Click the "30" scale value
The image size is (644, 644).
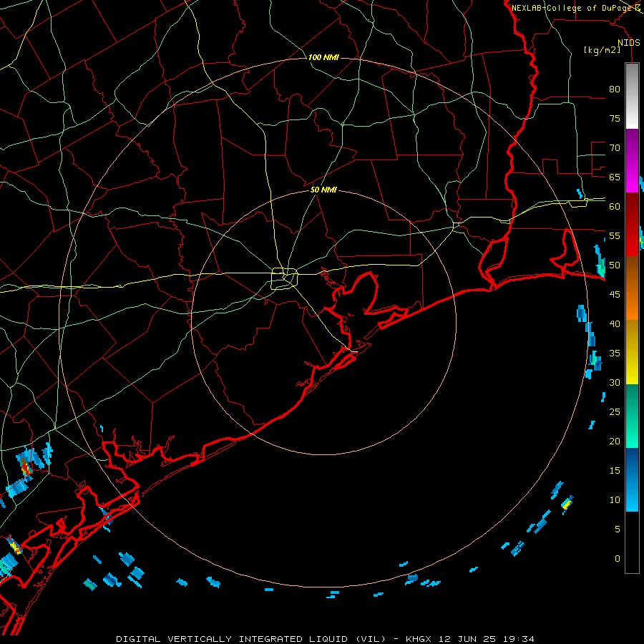(x=615, y=382)
